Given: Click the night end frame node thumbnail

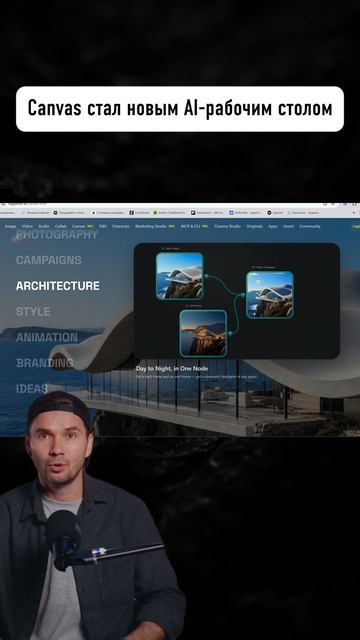Looking at the screenshot, I should tap(203, 333).
